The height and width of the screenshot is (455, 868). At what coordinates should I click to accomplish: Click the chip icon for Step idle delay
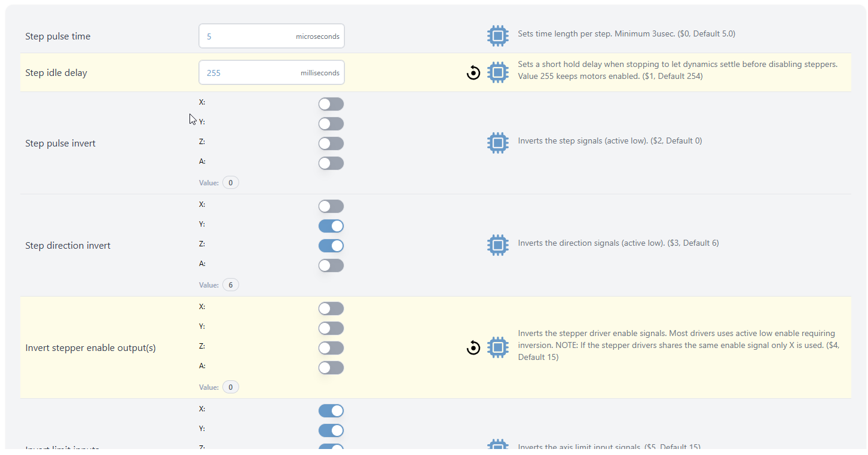(x=497, y=73)
